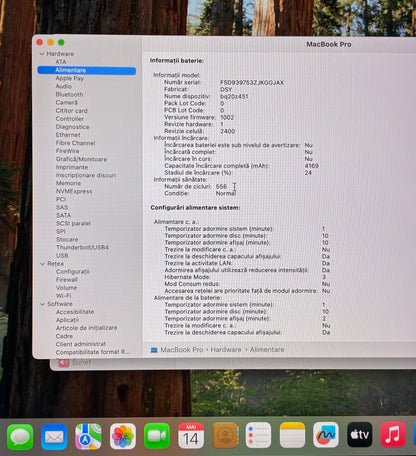The width and height of the screenshot is (416, 456).
Task: Select ATA in the sidebar
Action: pyautogui.click(x=61, y=62)
